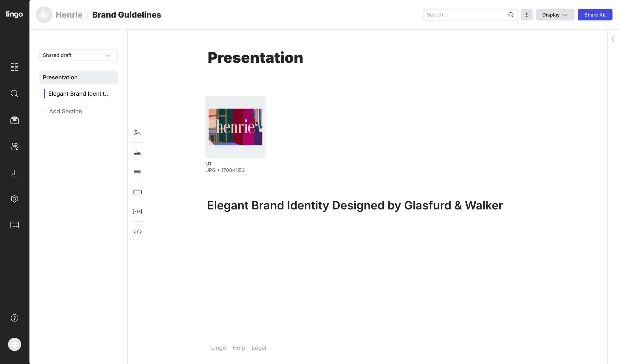Click the magnifier icon in search field

pyautogui.click(x=511, y=15)
